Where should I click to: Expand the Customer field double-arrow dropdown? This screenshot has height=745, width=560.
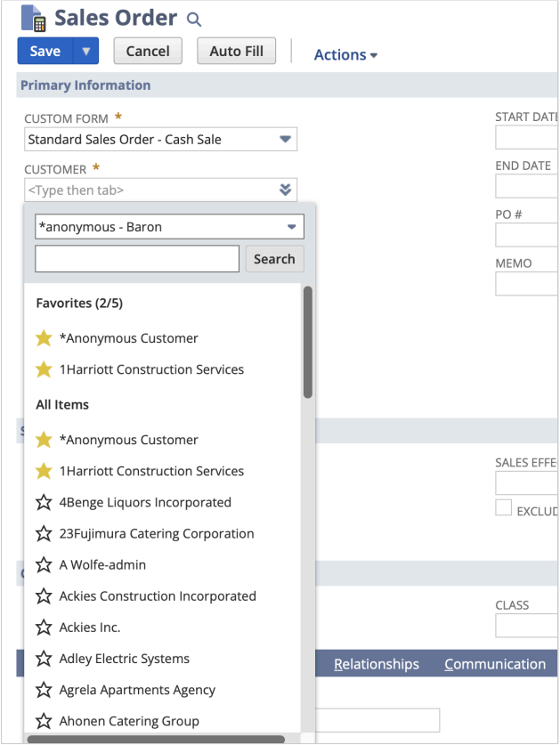click(285, 190)
